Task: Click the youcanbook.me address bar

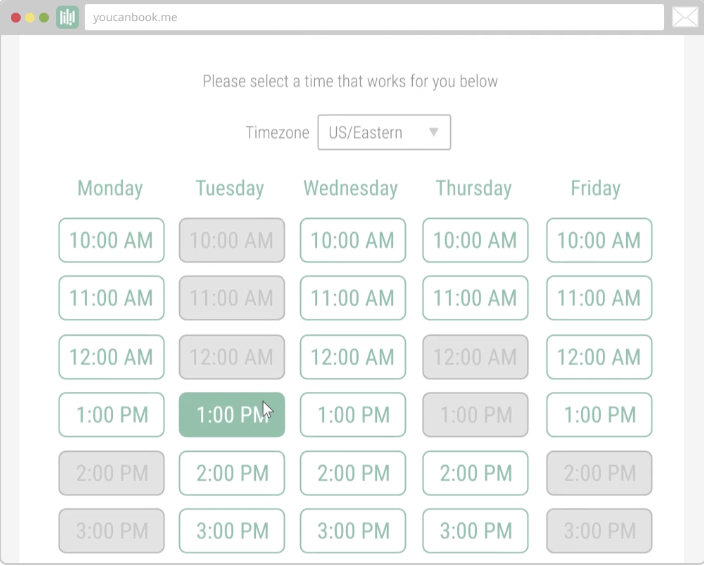Action: point(374,17)
